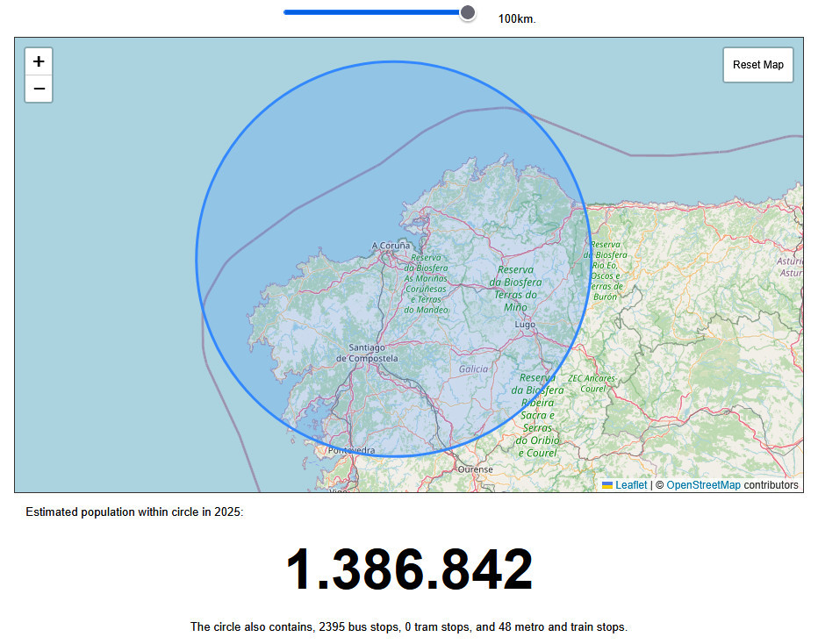Click the Pontevedra city label

coord(352,450)
